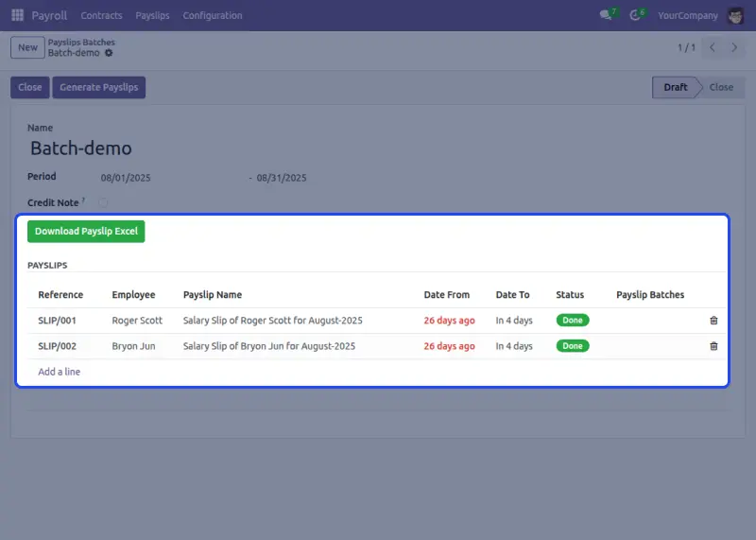The width and height of the screenshot is (756, 540).
Task: Sort by Status column header
Action: click(570, 295)
